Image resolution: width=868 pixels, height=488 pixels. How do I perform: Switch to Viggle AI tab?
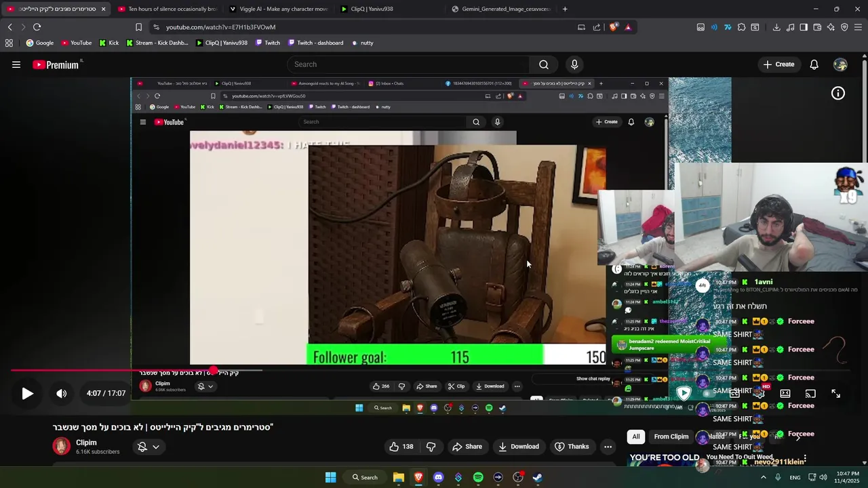click(x=279, y=9)
